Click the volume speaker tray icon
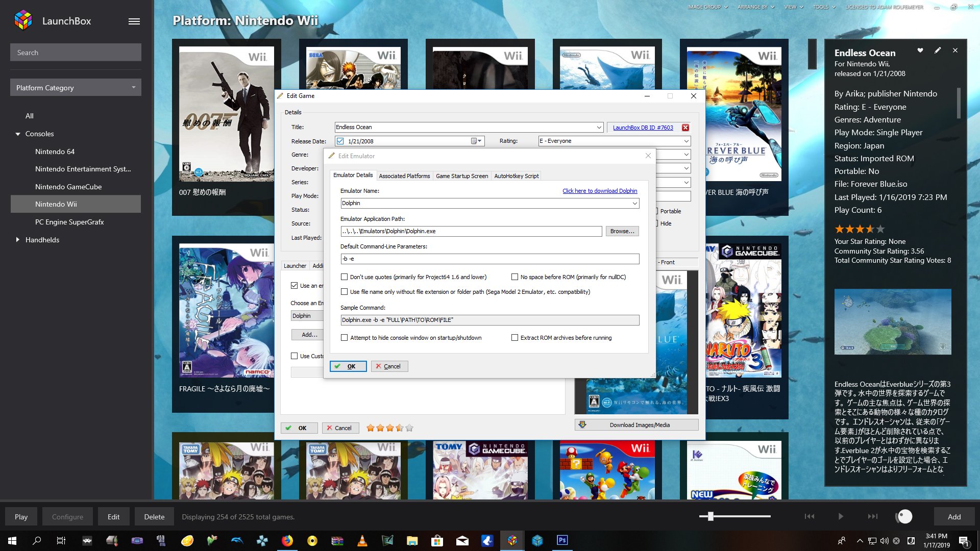 [884, 541]
